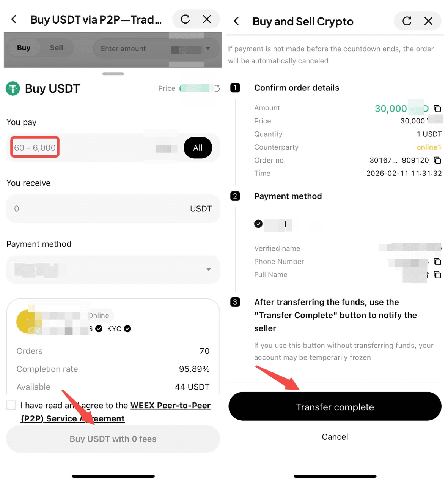Refresh the Buy and Sell Crypto page
The height and width of the screenshot is (486, 448).
pos(407,21)
